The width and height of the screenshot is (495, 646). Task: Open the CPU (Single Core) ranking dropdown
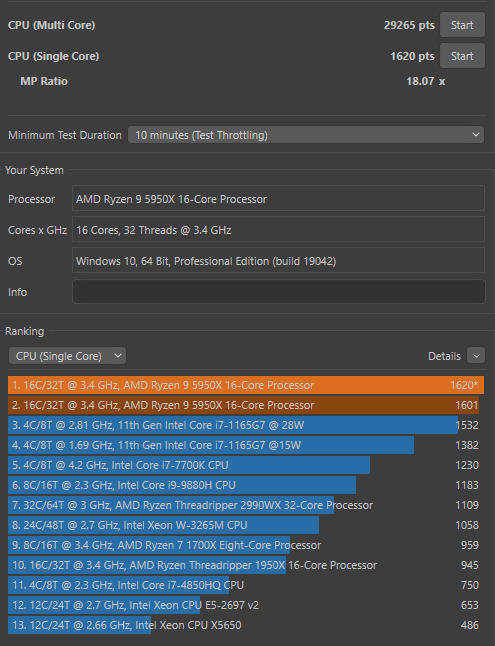tap(68, 356)
